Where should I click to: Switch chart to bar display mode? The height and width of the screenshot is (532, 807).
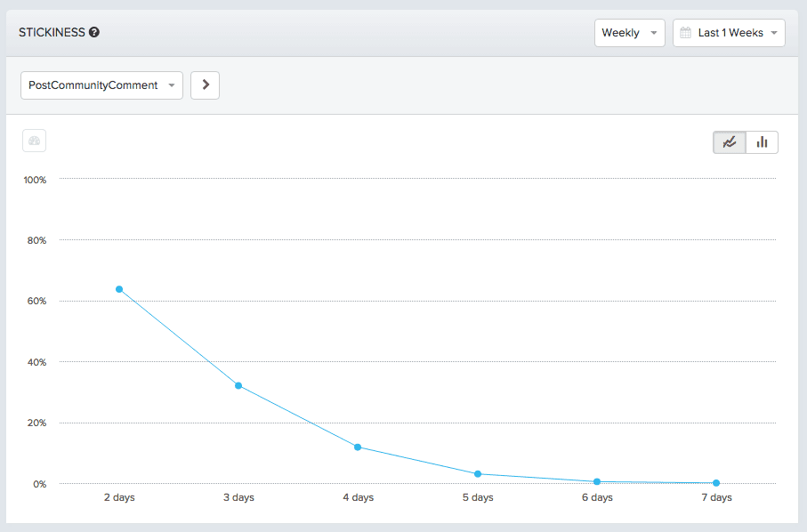tap(762, 141)
